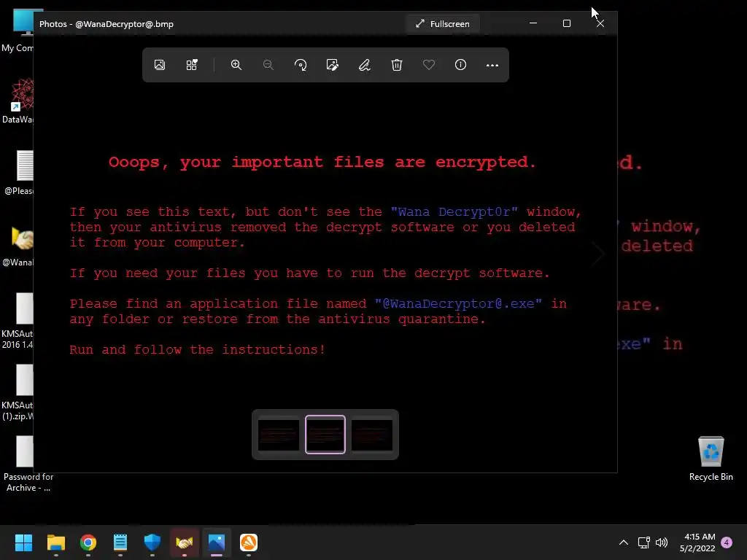Open Windows Security shield on taskbar

pyautogui.click(x=152, y=542)
